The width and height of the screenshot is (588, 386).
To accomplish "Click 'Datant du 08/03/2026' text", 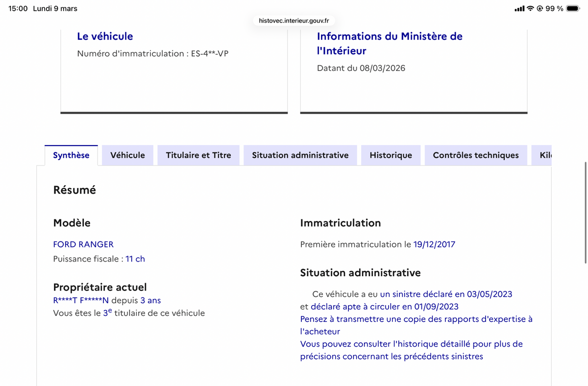I will 361,68.
